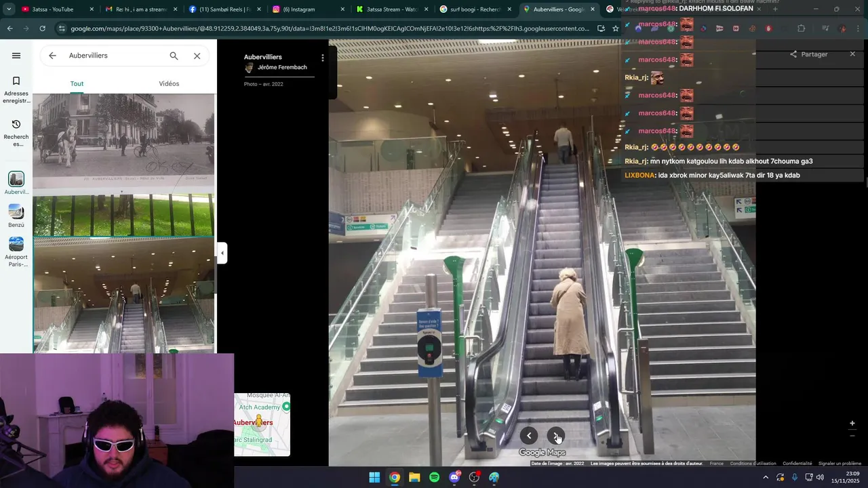Open Chrome from the taskbar
The width and height of the screenshot is (868, 488).
[394, 477]
